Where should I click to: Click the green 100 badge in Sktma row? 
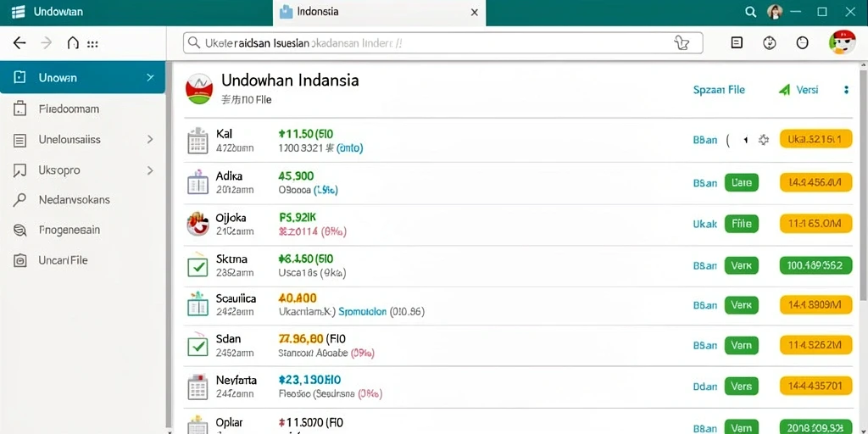pyautogui.click(x=816, y=265)
